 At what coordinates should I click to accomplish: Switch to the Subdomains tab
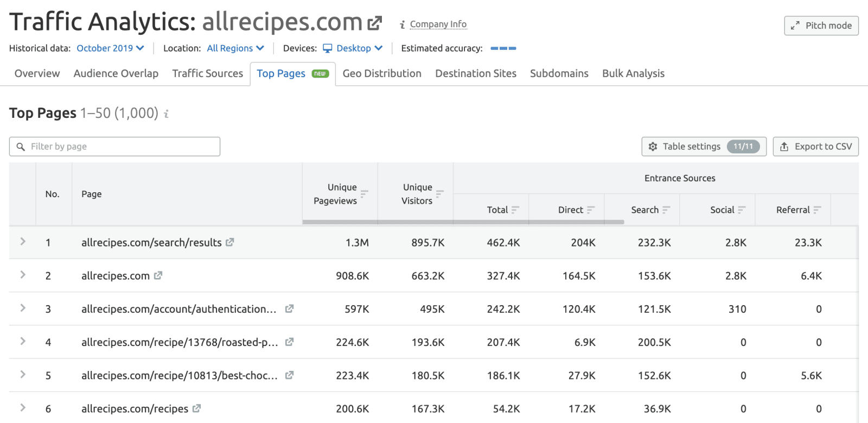pyautogui.click(x=559, y=73)
